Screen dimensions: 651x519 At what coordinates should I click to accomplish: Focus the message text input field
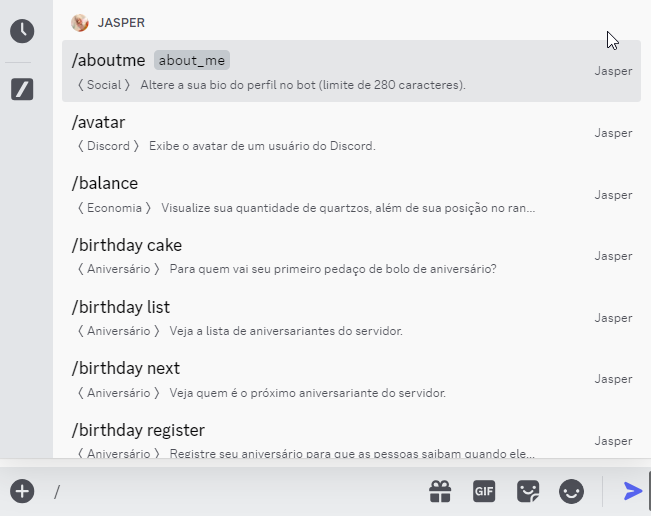pos(230,491)
